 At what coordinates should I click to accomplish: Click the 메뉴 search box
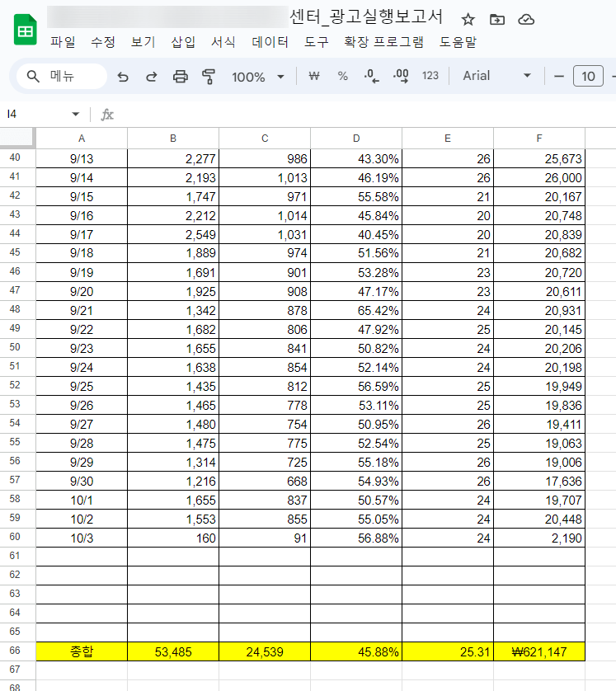click(x=62, y=76)
